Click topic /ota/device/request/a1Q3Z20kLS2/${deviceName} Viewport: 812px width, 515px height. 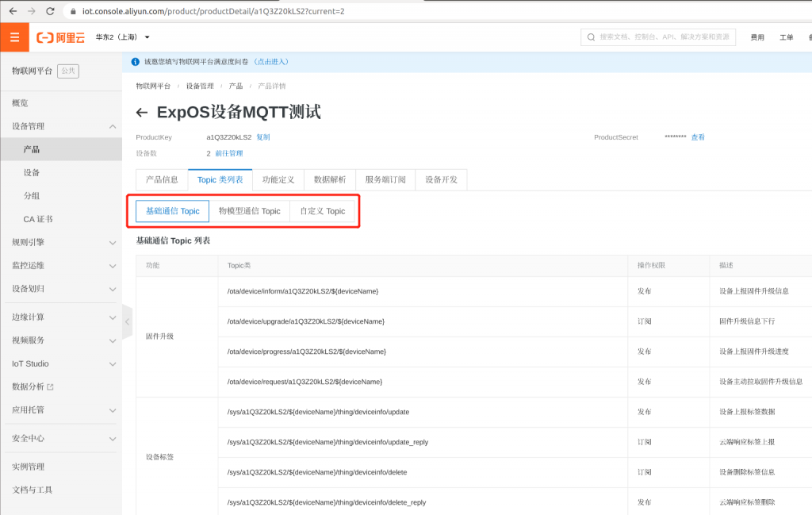[x=304, y=382]
